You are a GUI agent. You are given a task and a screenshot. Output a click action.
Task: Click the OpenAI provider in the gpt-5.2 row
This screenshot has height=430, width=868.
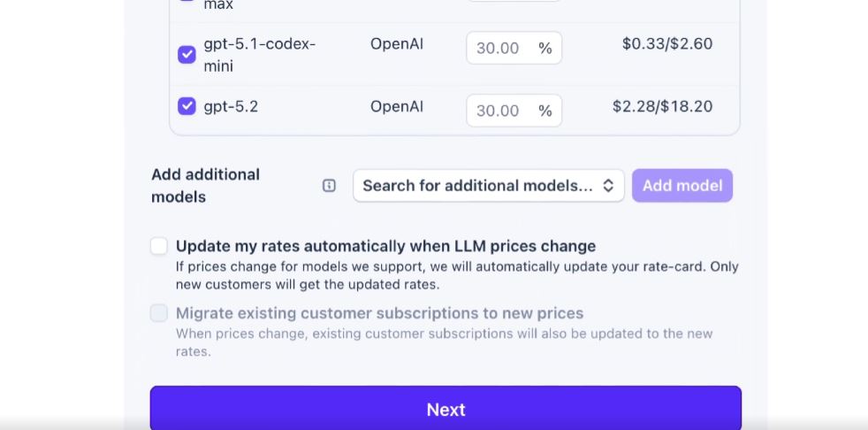[x=397, y=106]
